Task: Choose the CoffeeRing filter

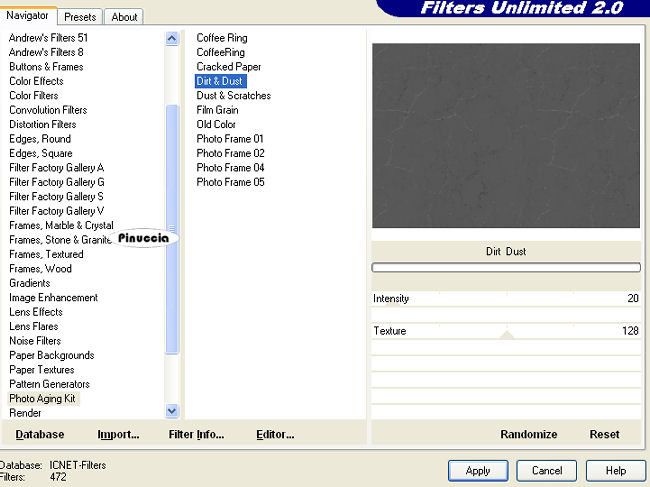Action: point(221,52)
